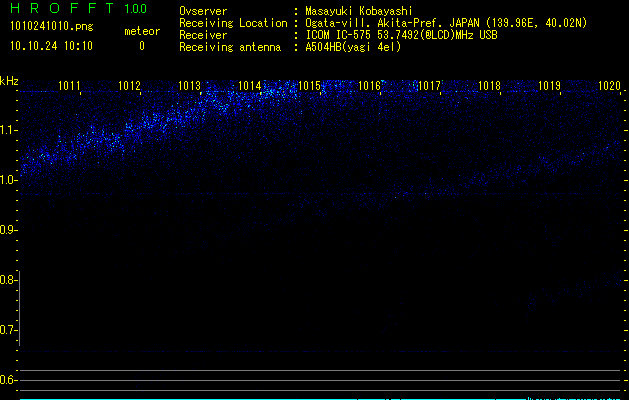Click the 0.7 frequency axis label
629x400 pixels.
pyautogui.click(x=8, y=330)
